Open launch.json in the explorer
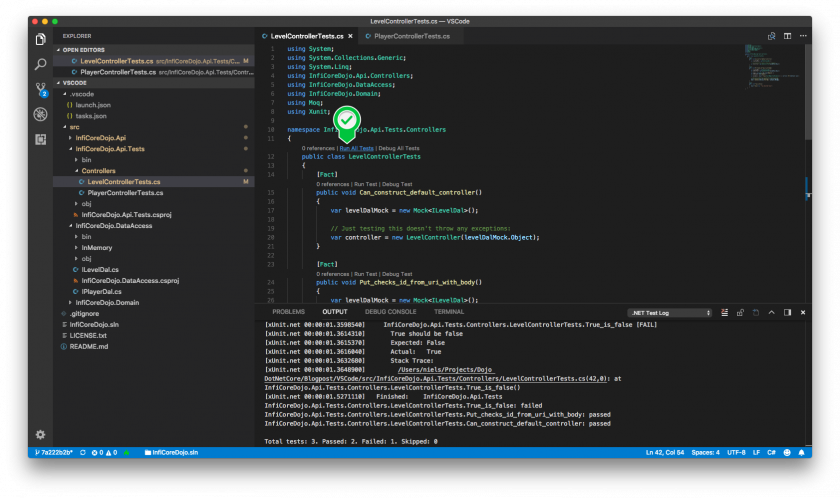Image resolution: width=840 pixels, height=498 pixels. point(153,105)
